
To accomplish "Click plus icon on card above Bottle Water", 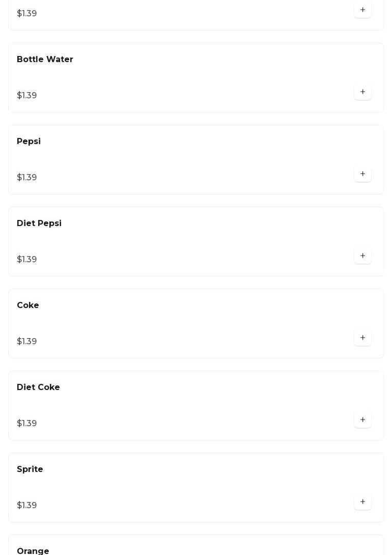I will click(362, 10).
